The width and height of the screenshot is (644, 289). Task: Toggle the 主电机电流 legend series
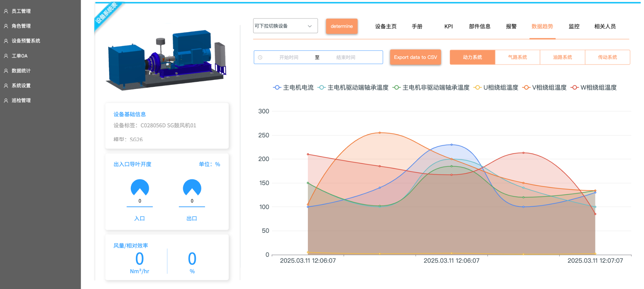point(293,88)
